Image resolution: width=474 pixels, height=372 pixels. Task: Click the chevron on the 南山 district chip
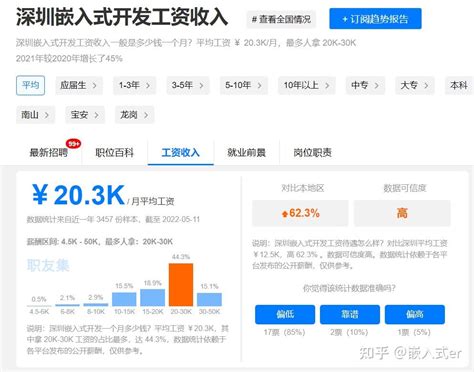coord(47,115)
